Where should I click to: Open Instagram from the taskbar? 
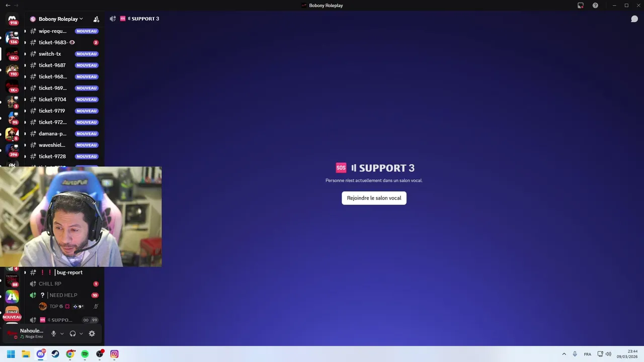pos(115,354)
